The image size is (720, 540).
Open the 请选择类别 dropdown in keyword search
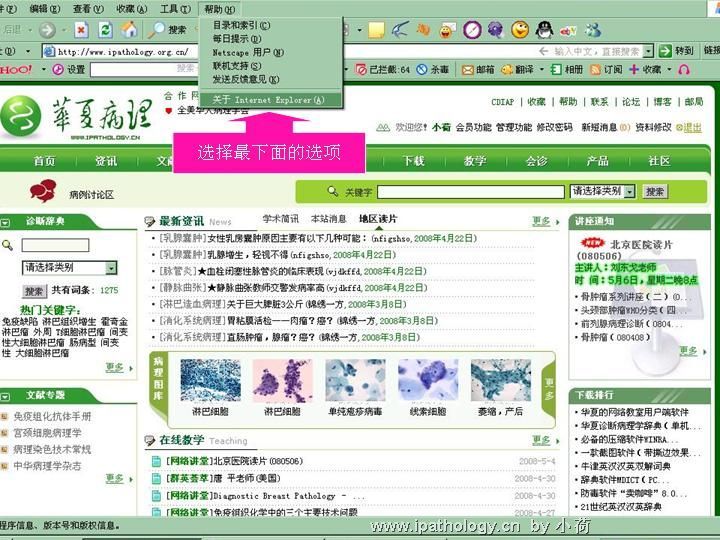point(630,191)
